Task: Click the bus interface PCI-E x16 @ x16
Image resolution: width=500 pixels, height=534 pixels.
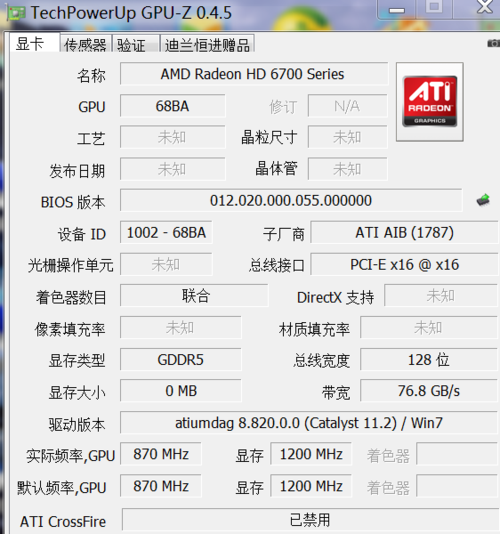Action: point(404,264)
